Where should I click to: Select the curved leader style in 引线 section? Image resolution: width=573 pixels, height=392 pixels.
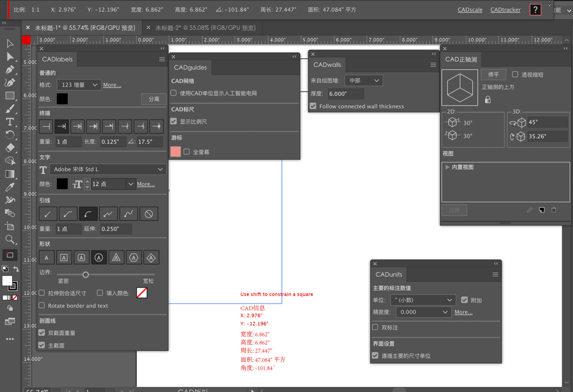[88, 214]
